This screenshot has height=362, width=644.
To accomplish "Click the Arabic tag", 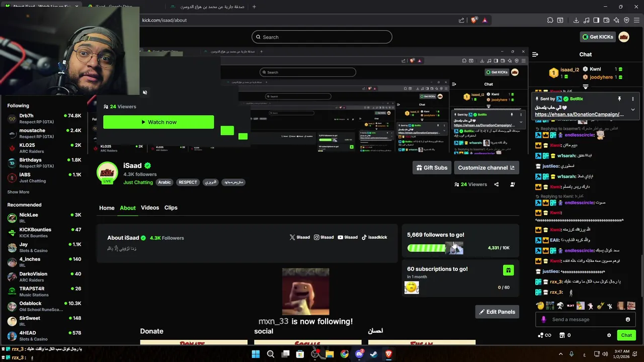I will pyautogui.click(x=165, y=183).
